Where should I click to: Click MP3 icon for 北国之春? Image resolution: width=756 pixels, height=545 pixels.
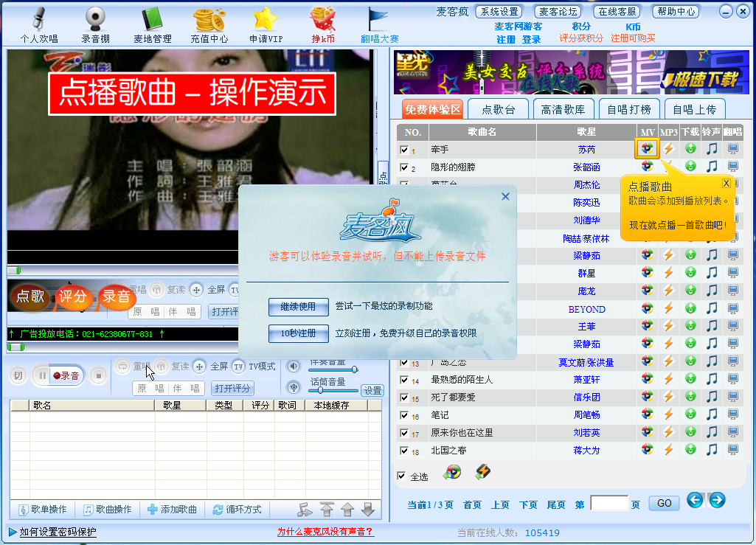pyautogui.click(x=668, y=450)
